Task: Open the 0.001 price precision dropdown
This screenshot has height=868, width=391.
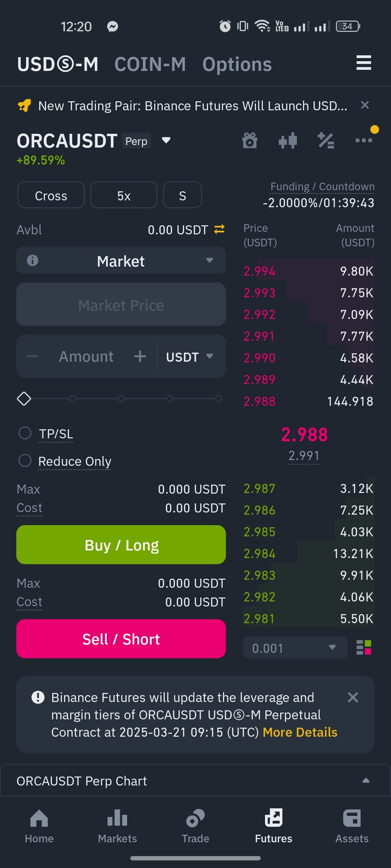Action: pyautogui.click(x=295, y=647)
